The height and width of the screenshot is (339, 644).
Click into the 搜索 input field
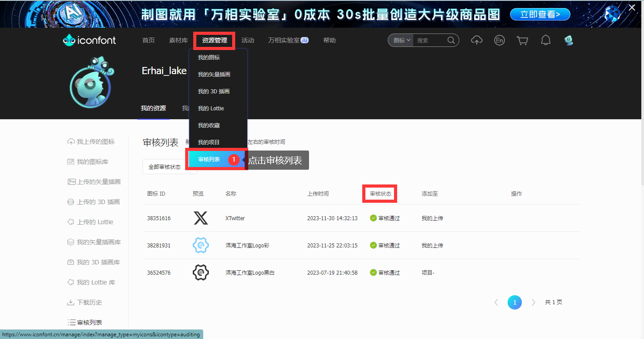click(429, 40)
